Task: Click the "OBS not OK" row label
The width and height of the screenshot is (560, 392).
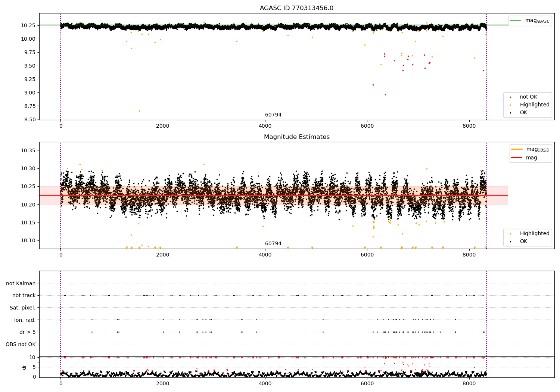Action: point(21,344)
